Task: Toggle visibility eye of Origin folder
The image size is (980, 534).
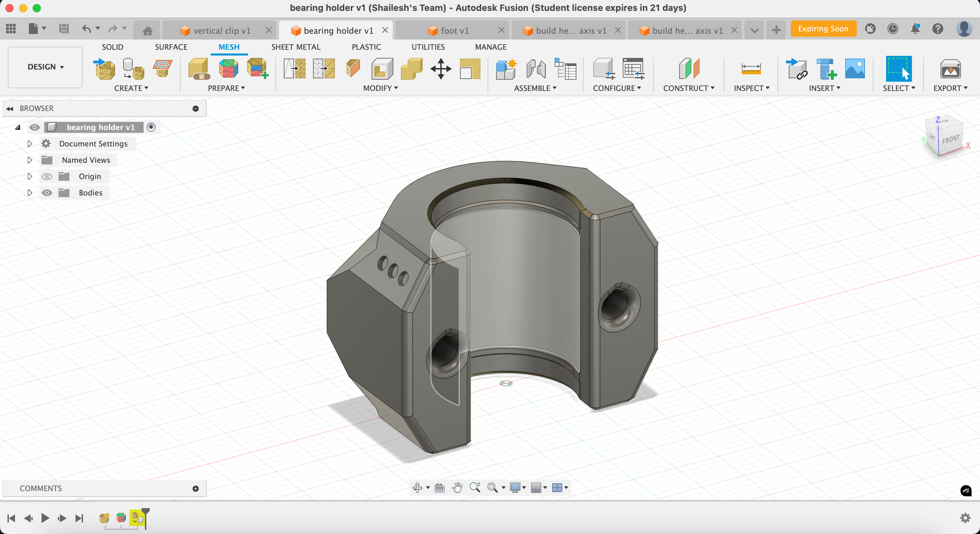Action: (x=47, y=176)
